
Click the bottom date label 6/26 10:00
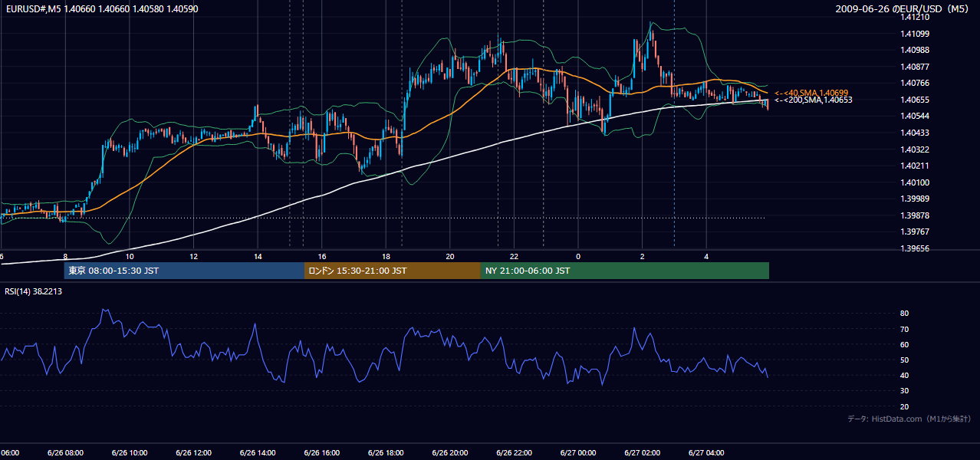point(129,452)
